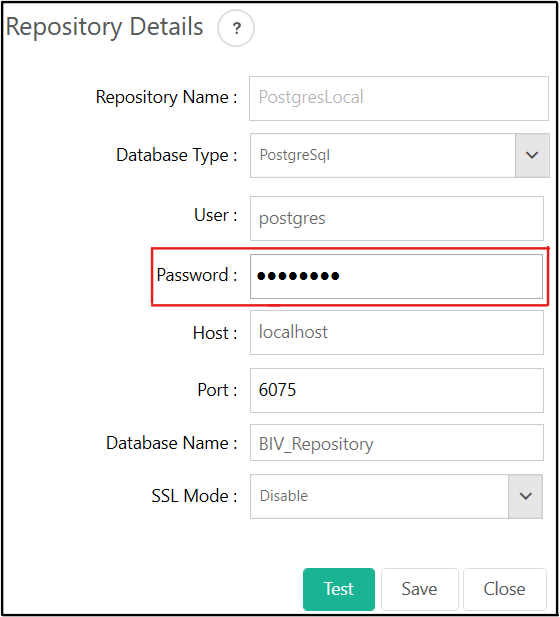The image size is (560, 617).
Task: Click the Repository Details heading
Action: pos(105,27)
